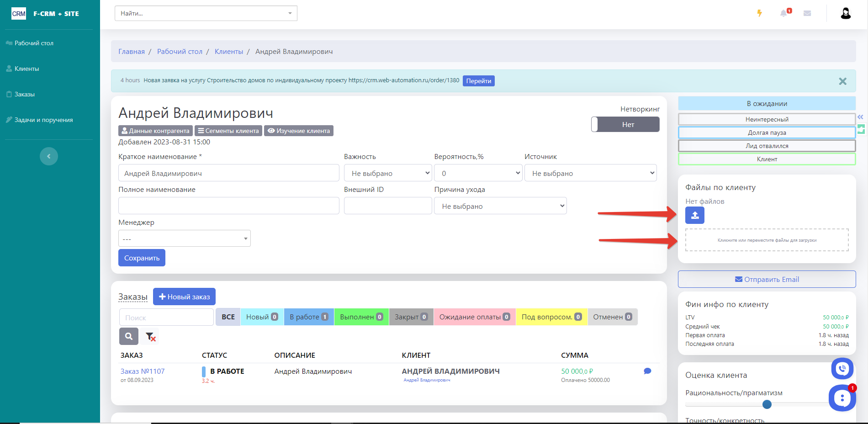This screenshot has height=424, width=868.
Task: Open the Заказ №1107 link
Action: click(x=143, y=371)
